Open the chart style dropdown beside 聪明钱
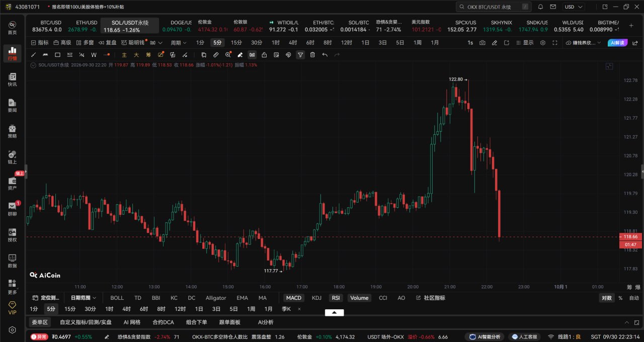This screenshot has height=342, width=644. point(156,43)
